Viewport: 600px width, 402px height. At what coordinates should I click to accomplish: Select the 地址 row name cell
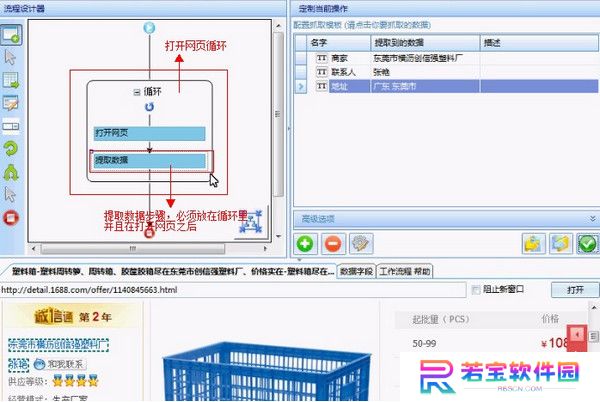(350, 86)
